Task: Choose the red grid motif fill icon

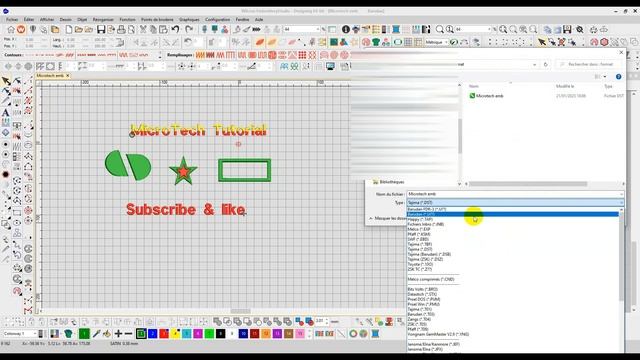Action: tap(302, 55)
